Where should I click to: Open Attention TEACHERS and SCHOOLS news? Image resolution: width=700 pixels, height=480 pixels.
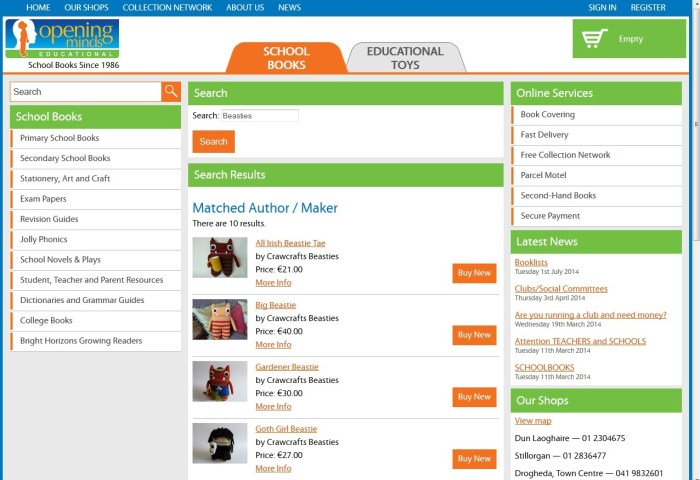click(x=580, y=342)
